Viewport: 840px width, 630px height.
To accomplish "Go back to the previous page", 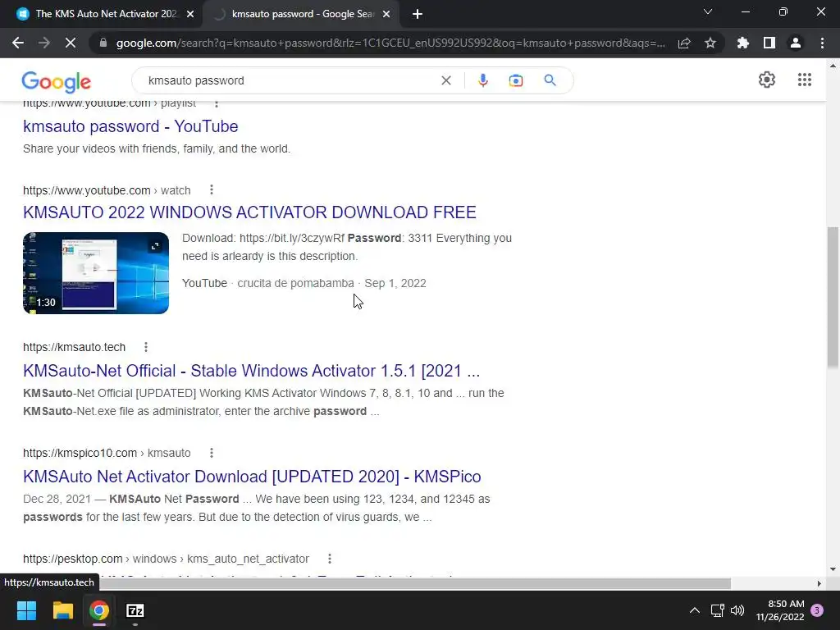I will [x=18, y=43].
